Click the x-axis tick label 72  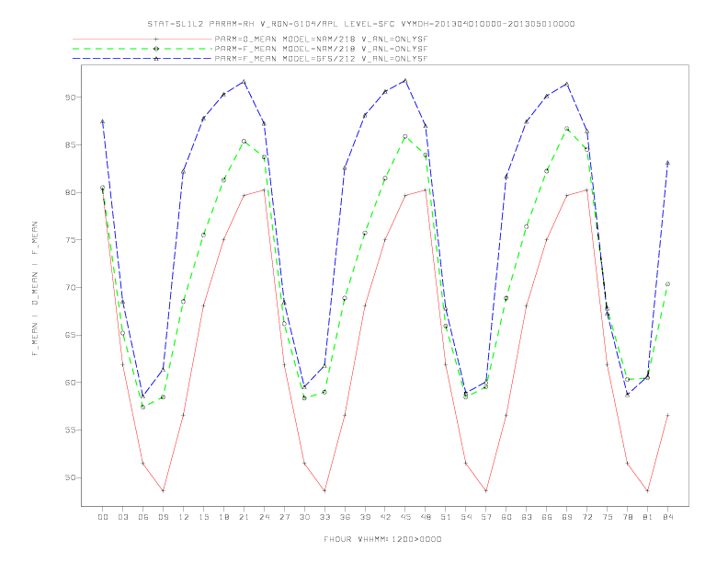(587, 517)
